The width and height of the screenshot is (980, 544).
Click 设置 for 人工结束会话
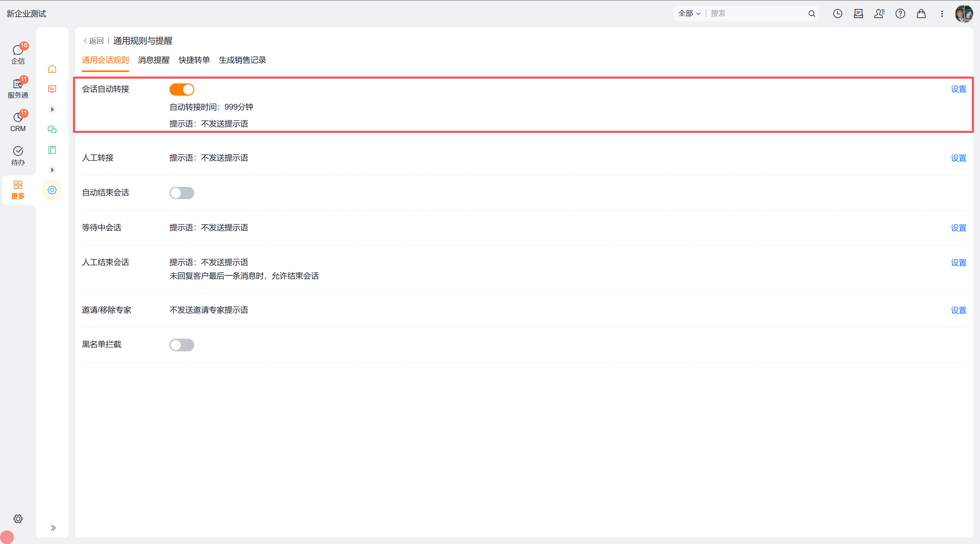958,263
